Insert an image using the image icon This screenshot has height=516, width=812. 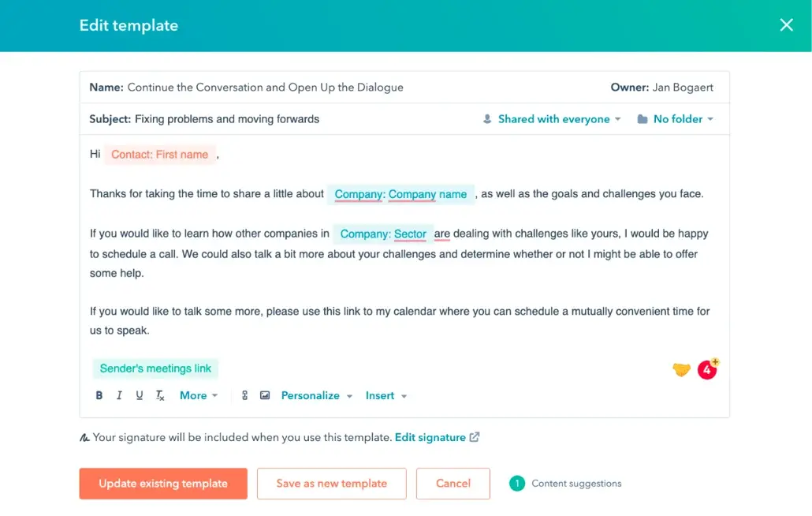[265, 395]
